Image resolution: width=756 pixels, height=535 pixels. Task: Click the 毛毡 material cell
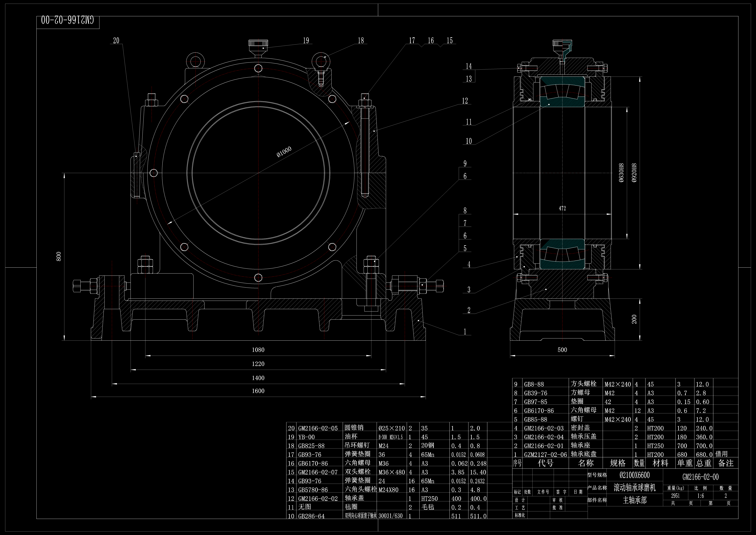(x=428, y=507)
